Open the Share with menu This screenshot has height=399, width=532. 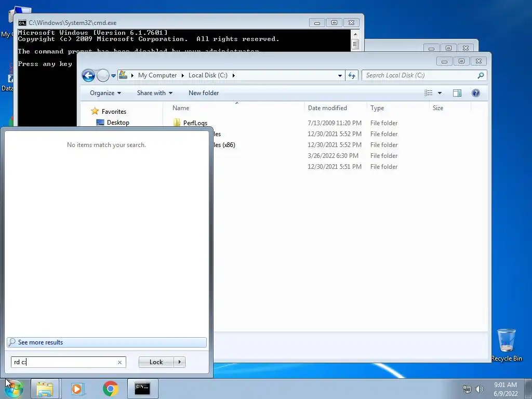point(155,93)
